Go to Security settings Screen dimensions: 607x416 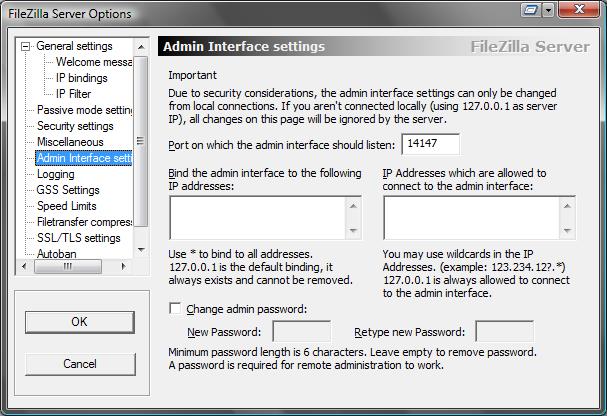75,126
